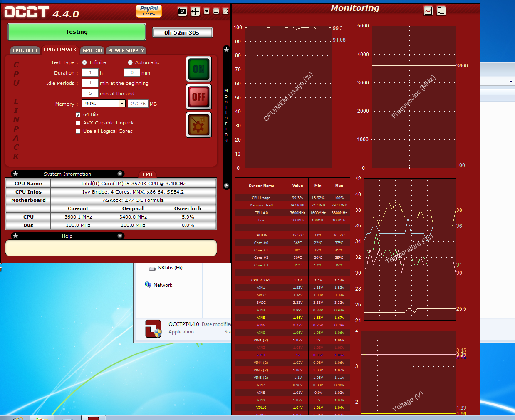This screenshot has height=420, width=515.
Task: Choose the Automatic test type
Action: point(130,62)
